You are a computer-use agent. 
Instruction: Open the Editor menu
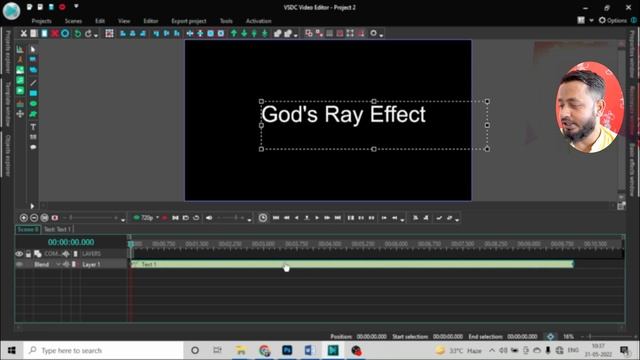(151, 21)
